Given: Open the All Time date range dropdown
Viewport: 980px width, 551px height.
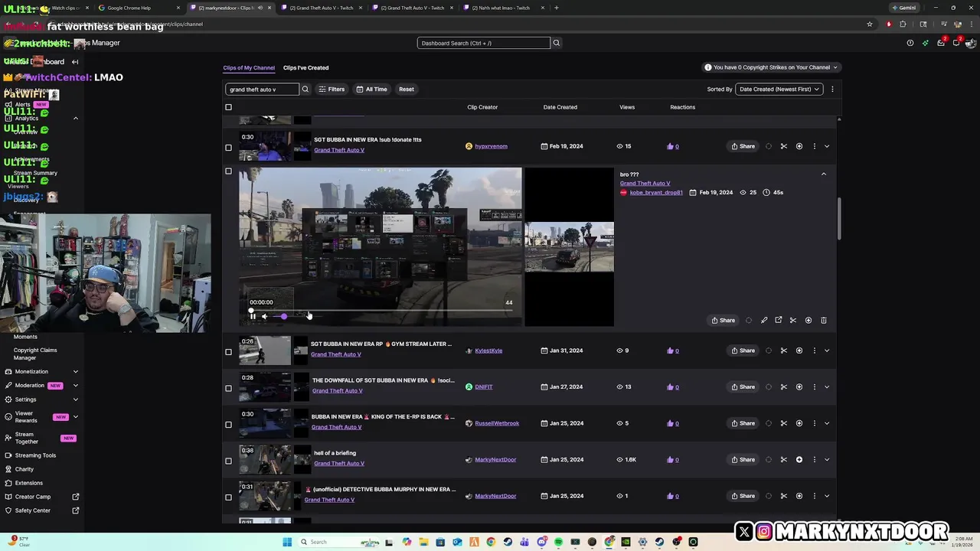Looking at the screenshot, I should pos(371,89).
